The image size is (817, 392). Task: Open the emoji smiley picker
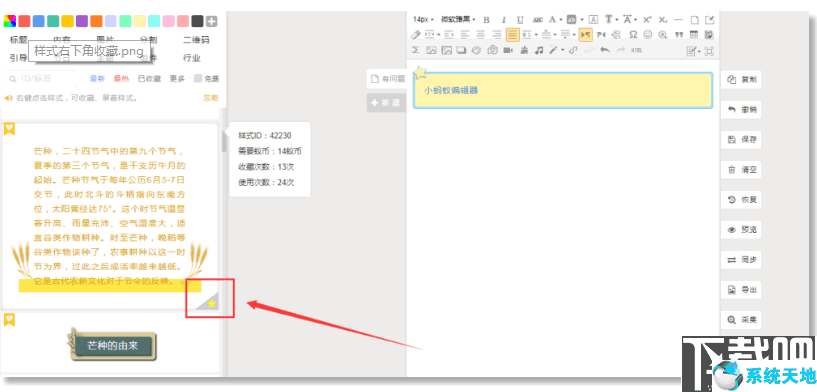(x=648, y=35)
